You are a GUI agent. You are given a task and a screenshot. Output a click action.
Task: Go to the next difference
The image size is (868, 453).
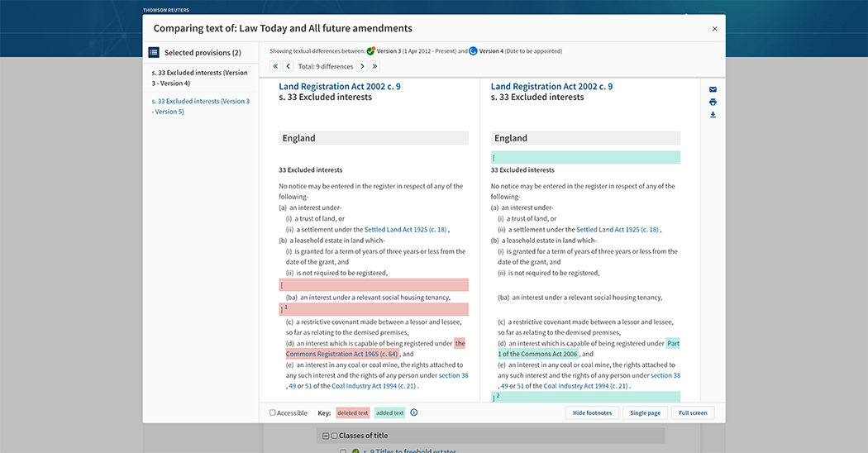point(362,66)
